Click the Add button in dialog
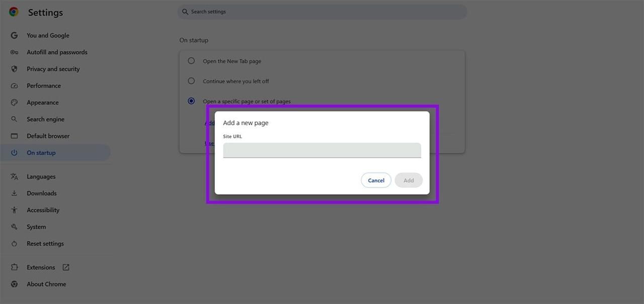Image resolution: width=644 pixels, height=304 pixels. point(409,180)
